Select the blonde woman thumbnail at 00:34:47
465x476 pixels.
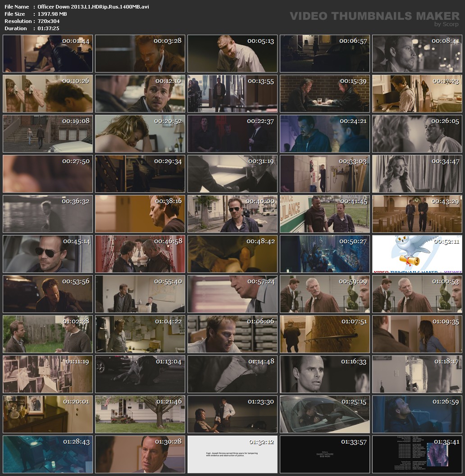point(417,173)
